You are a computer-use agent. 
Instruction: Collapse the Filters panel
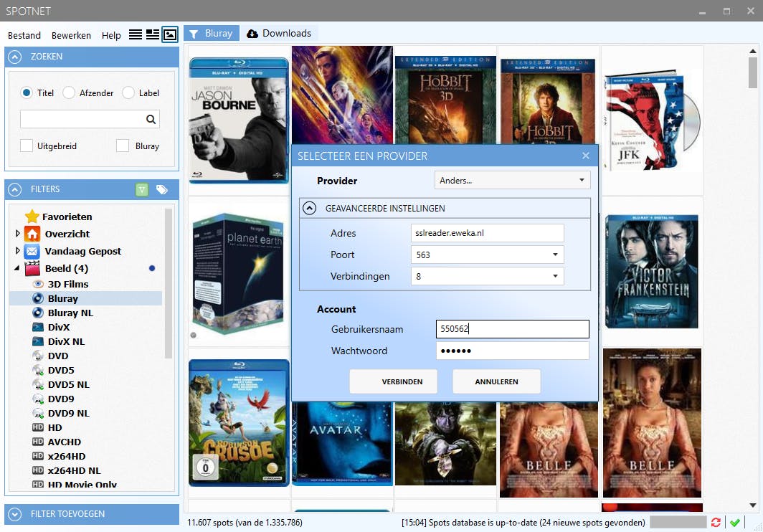(15, 189)
